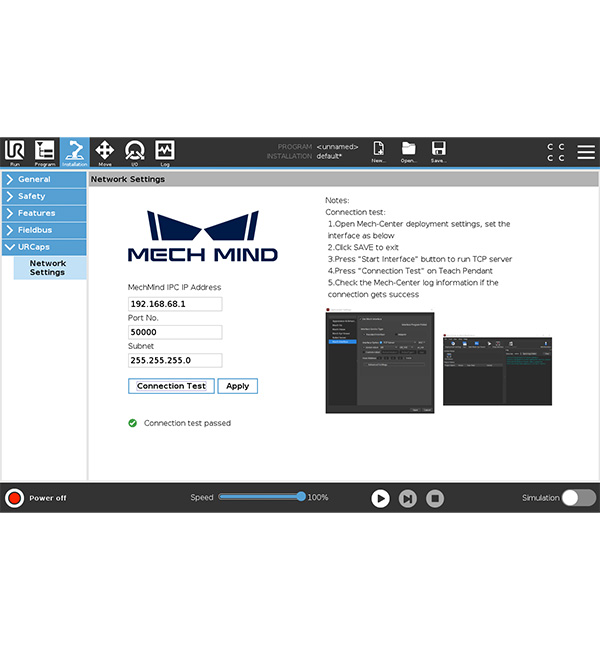This screenshot has height=650, width=600.
Task: Click the "Connection test passed" text
Action: [x=187, y=423]
